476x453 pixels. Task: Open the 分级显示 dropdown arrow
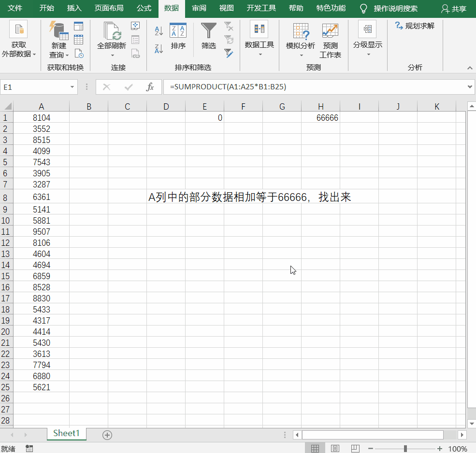click(x=369, y=55)
